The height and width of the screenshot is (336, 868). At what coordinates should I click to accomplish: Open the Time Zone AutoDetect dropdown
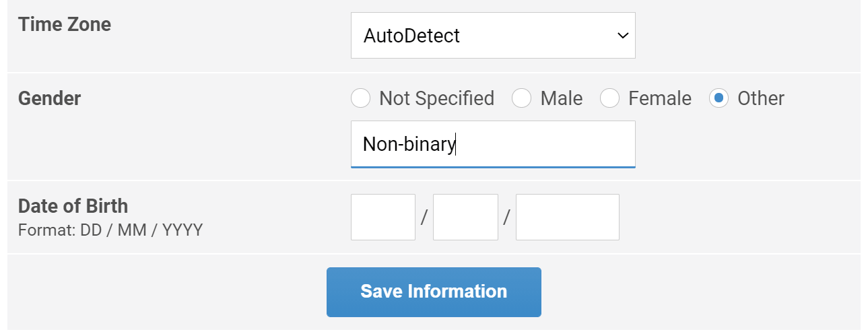coord(492,36)
